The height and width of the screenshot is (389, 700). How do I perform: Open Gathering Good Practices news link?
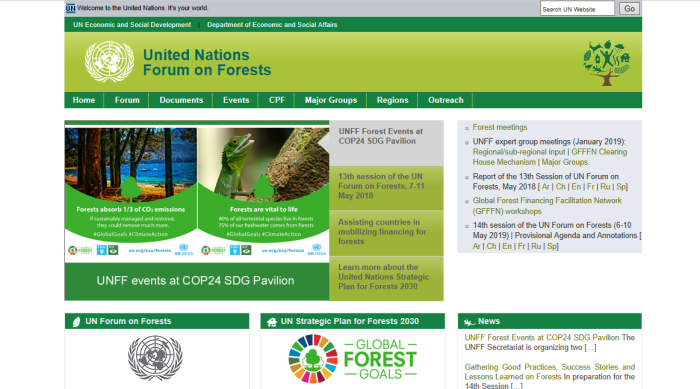pyautogui.click(x=550, y=372)
